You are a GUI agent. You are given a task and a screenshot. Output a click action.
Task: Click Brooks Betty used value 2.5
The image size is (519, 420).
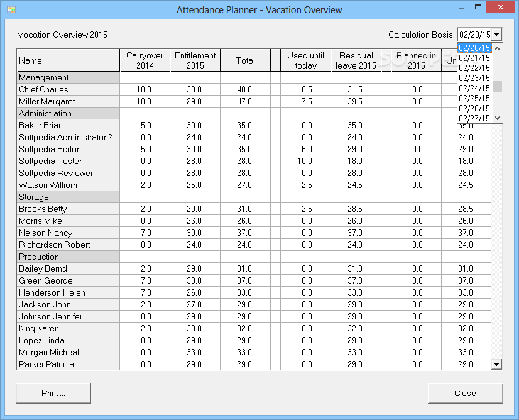coord(307,209)
